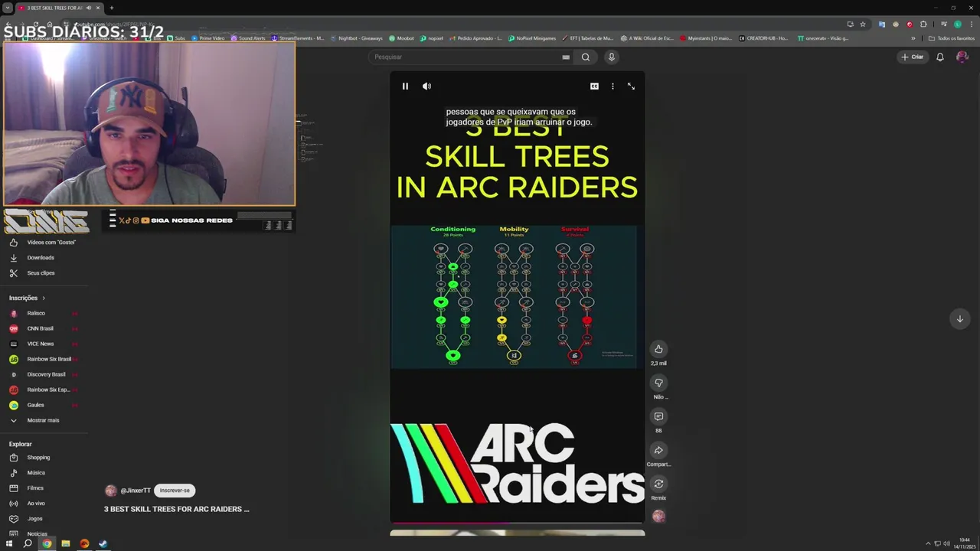This screenshot has width=980, height=551.
Task: Expand Mostrar mais subscriptions
Action: coord(44,420)
